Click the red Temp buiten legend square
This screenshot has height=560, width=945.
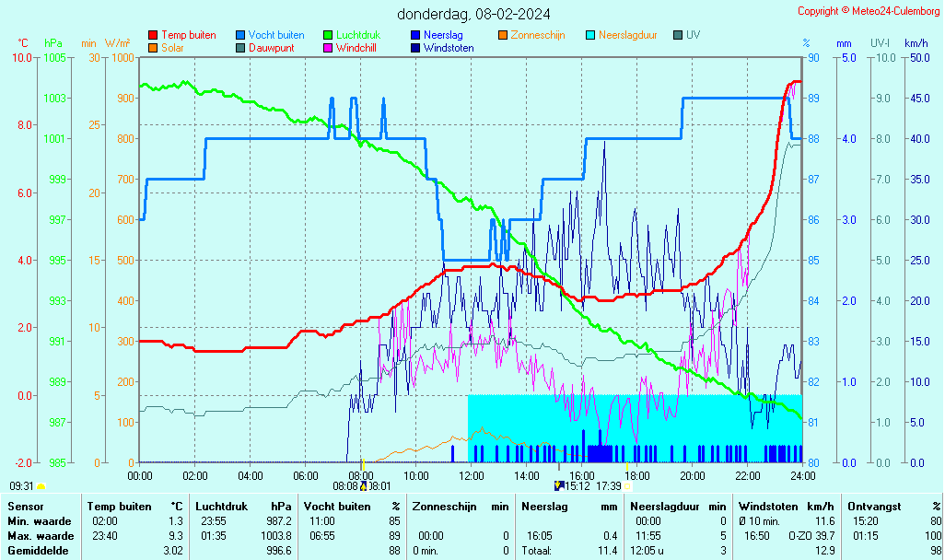pyautogui.click(x=153, y=35)
